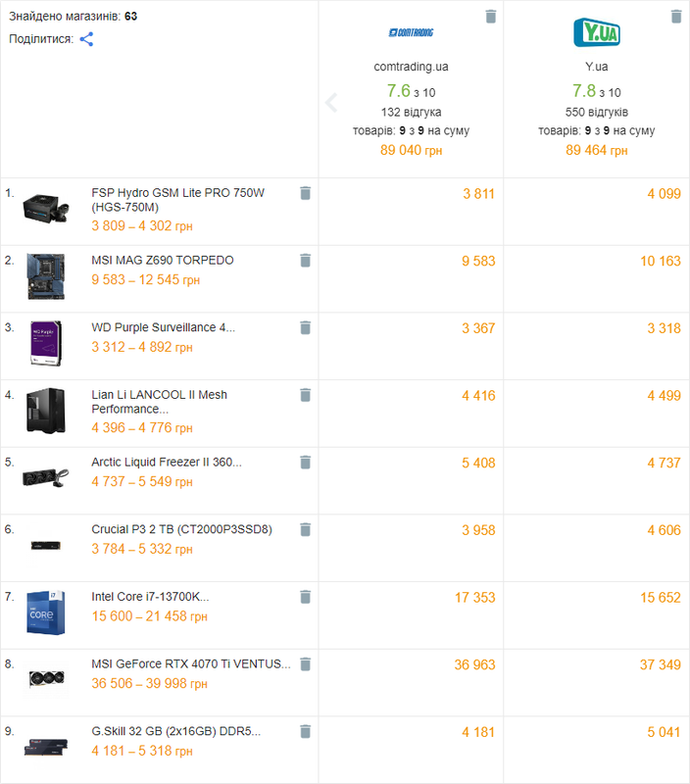Click Y.ua total 89 464 грн

pyautogui.click(x=597, y=150)
